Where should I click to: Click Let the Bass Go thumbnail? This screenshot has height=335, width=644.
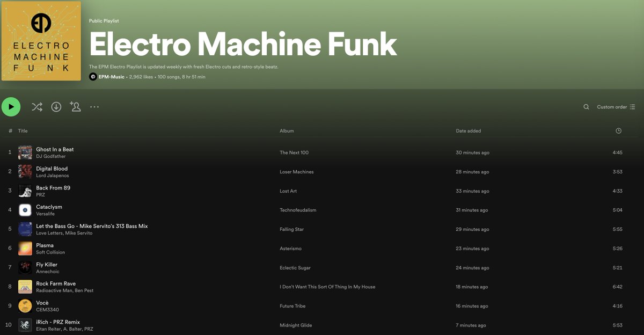(x=25, y=229)
